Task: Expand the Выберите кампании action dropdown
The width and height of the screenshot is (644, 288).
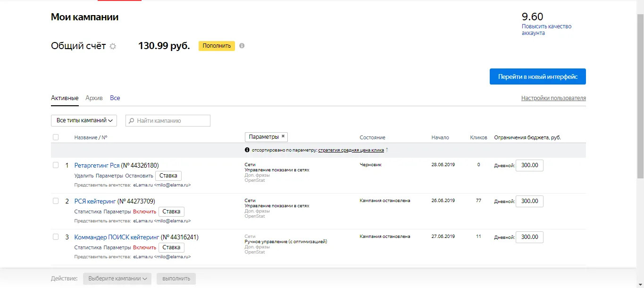Action: (117, 279)
